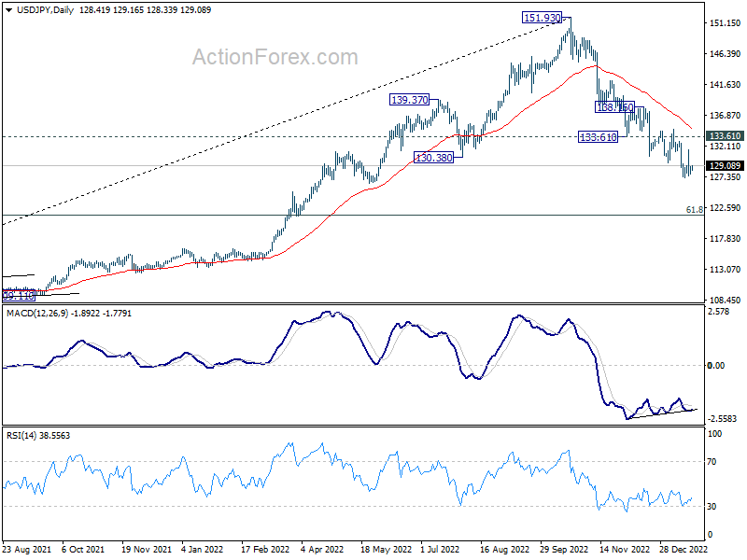Screen dimensions: 747x560
Task: Click the 130.380 low price label
Action: click(x=434, y=159)
